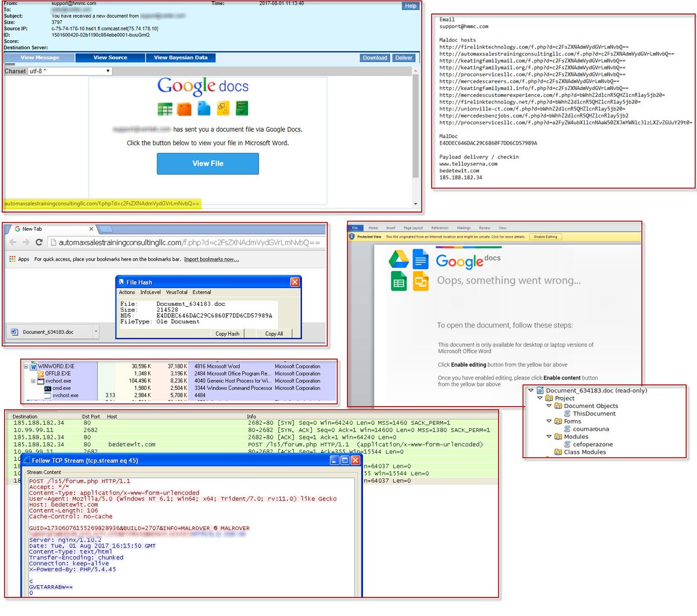Viewport: 697px width, 616px height.
Task: Open the Apps grid in the bookmarks bar
Action: point(13,259)
